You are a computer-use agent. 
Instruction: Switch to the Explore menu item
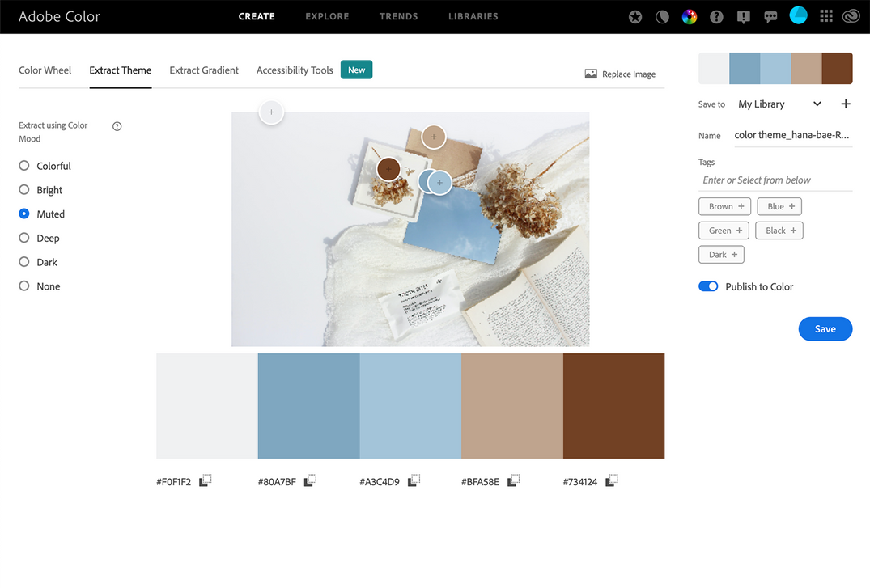[327, 16]
